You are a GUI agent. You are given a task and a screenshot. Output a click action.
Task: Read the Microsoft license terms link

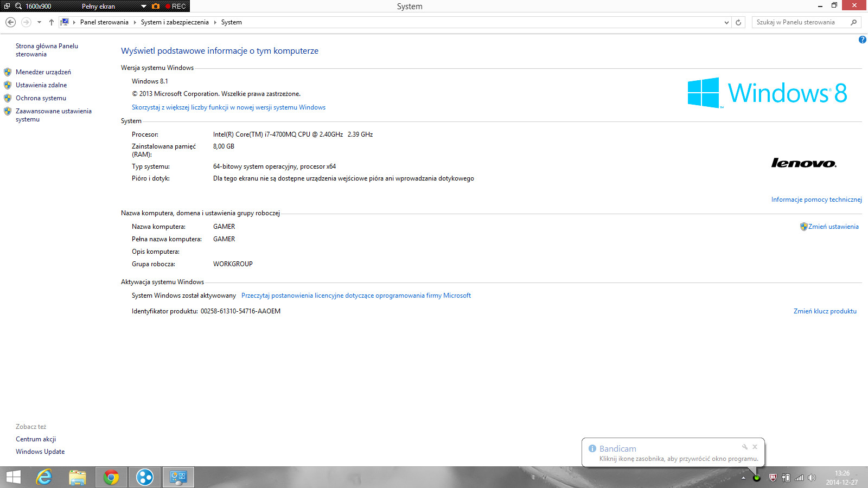click(356, 296)
